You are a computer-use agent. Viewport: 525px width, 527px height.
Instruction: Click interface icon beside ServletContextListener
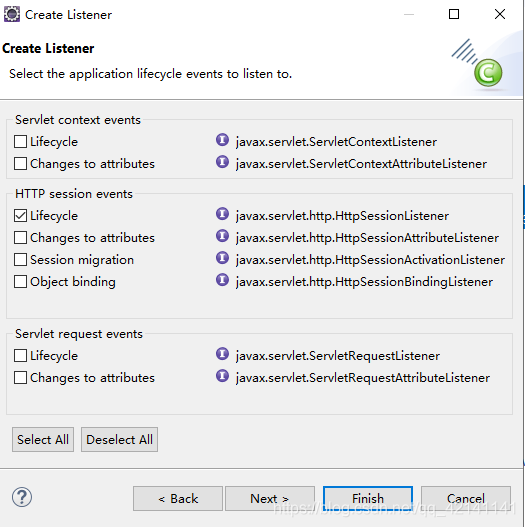click(222, 139)
